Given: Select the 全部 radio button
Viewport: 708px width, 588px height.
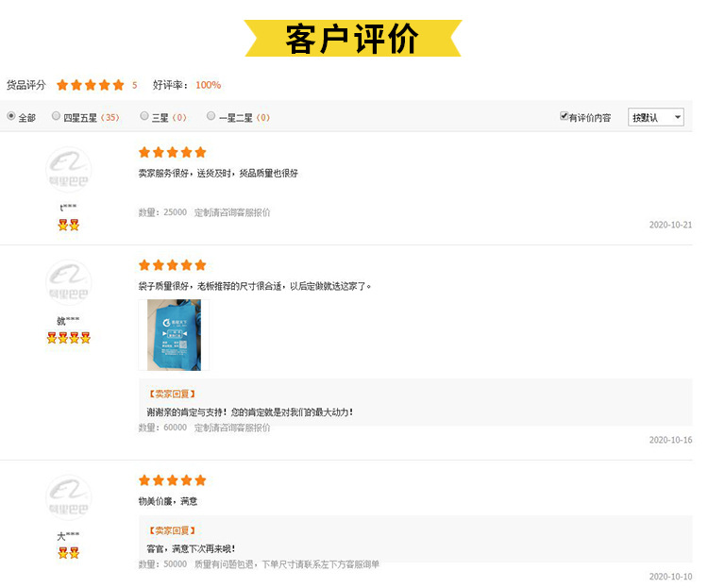Looking at the screenshot, I should coord(11,116).
